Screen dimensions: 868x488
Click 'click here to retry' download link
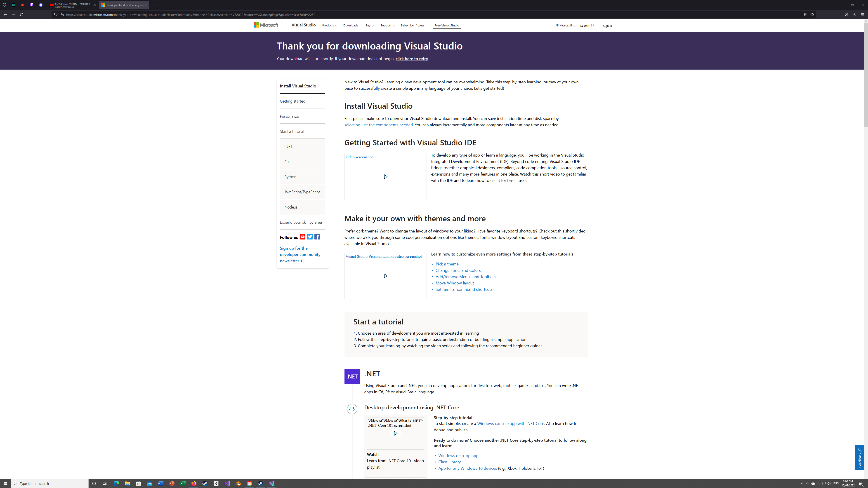411,59
